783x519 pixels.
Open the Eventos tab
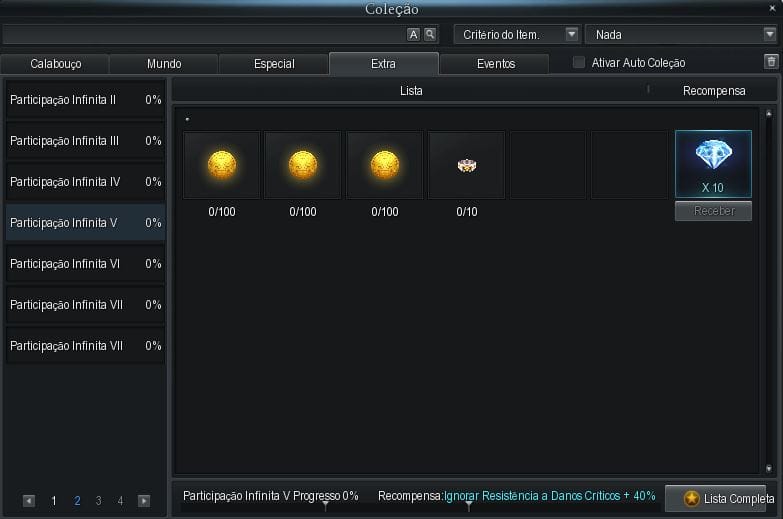[x=496, y=64]
